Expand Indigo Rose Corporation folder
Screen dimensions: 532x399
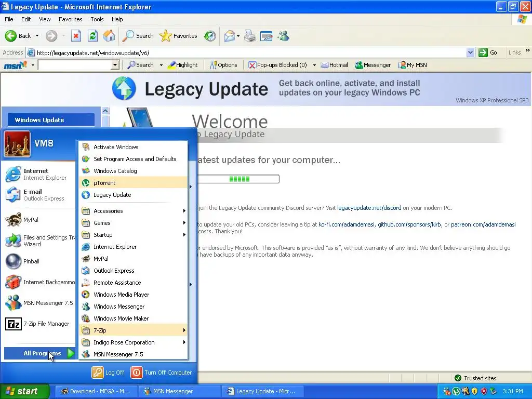click(133, 342)
